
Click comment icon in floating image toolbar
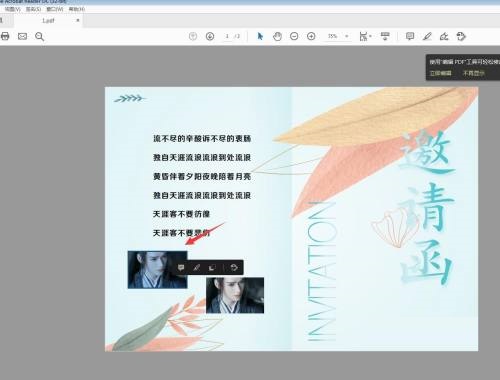tap(181, 267)
